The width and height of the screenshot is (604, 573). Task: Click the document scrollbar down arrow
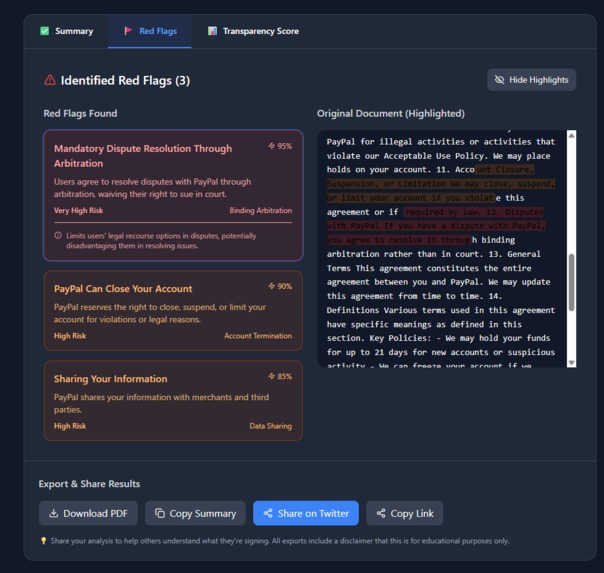[572, 363]
